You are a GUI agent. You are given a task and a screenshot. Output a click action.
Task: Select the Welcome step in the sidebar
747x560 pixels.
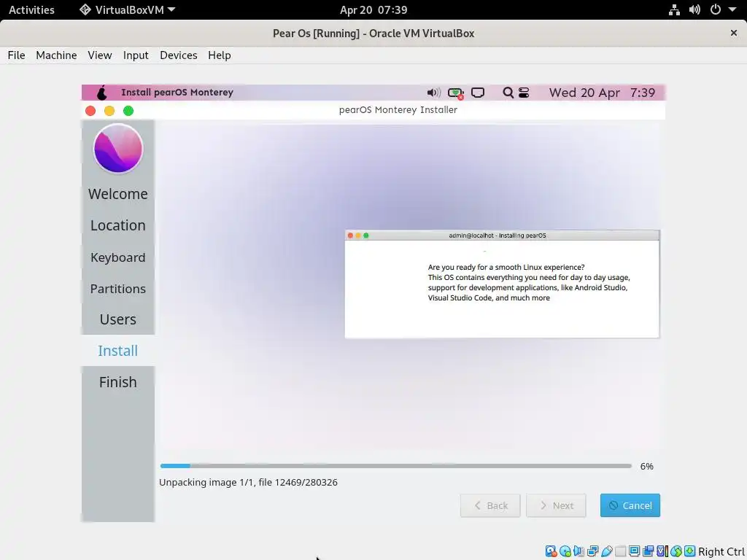coord(117,194)
